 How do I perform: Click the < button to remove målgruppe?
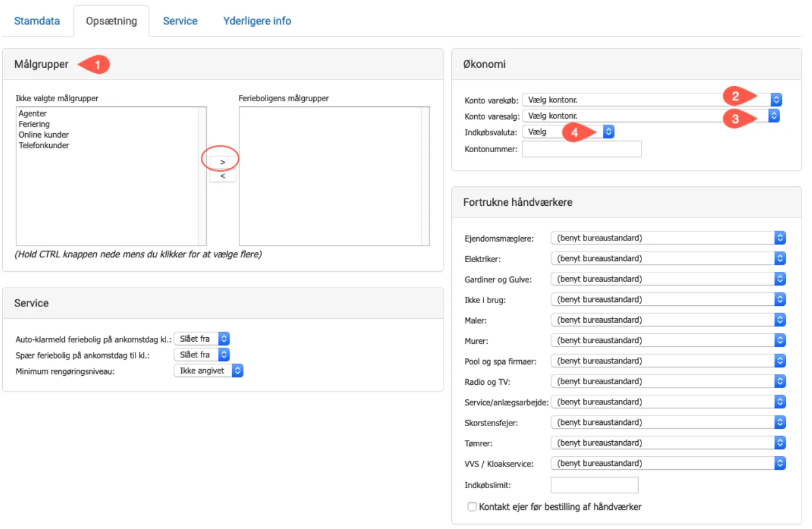(x=223, y=176)
